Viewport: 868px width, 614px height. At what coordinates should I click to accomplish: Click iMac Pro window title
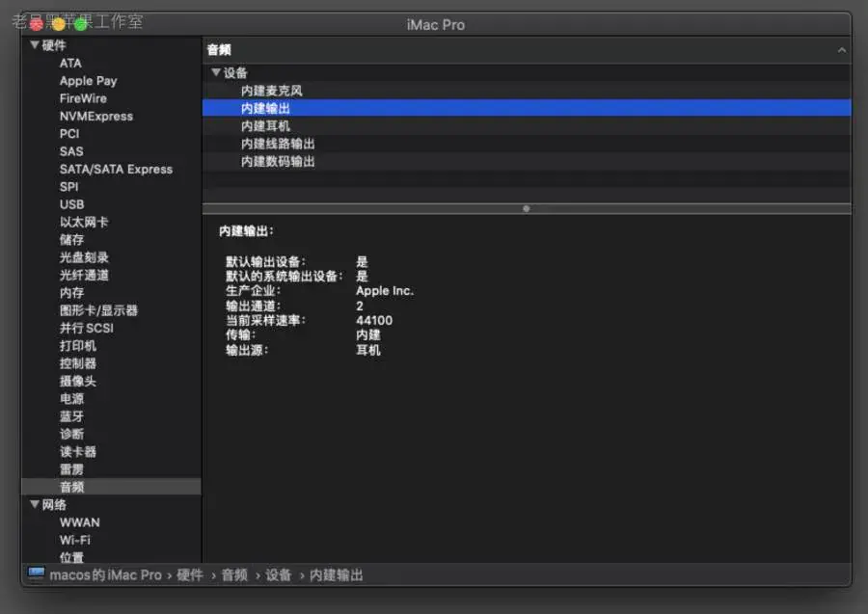436,25
